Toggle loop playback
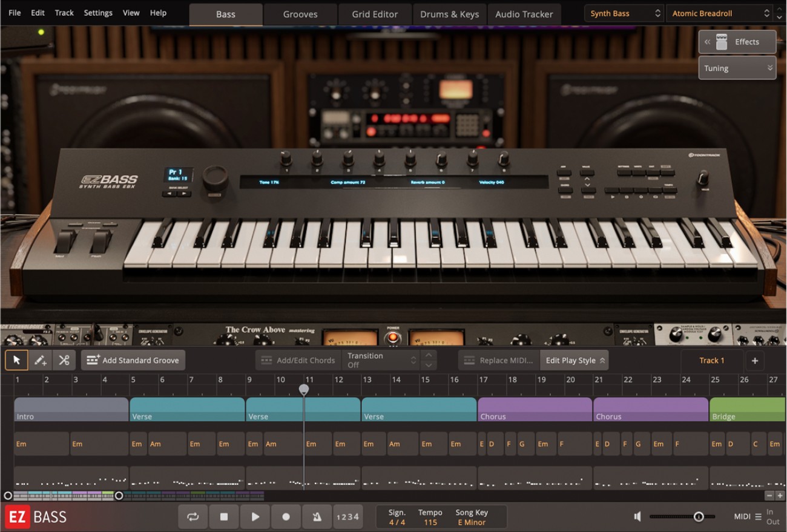The height and width of the screenshot is (532, 787). (193, 516)
